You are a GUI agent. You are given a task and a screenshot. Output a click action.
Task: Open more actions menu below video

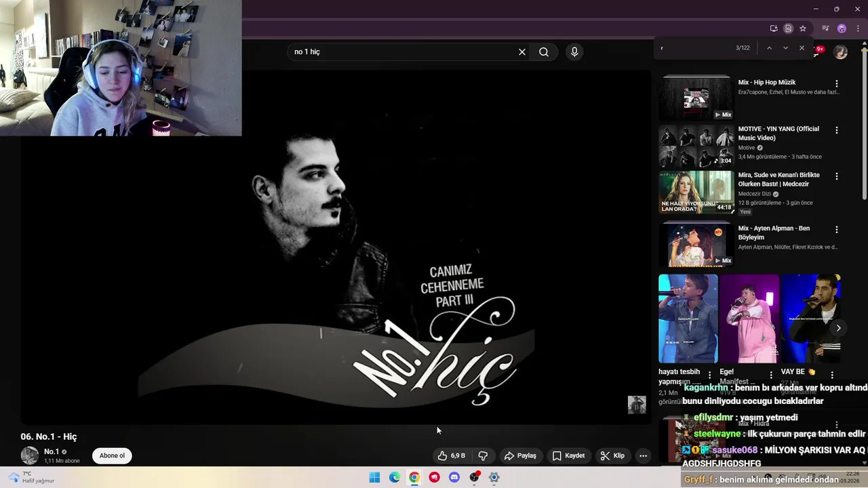(x=643, y=455)
